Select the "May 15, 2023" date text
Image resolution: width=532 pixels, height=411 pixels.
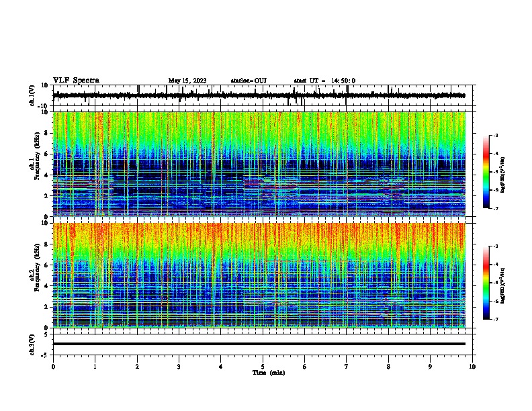187,81
